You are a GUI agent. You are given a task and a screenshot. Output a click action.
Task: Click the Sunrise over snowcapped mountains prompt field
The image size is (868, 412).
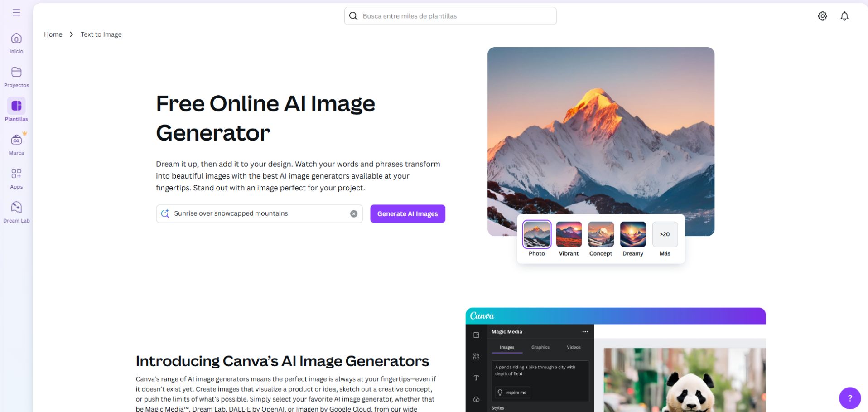pyautogui.click(x=259, y=213)
